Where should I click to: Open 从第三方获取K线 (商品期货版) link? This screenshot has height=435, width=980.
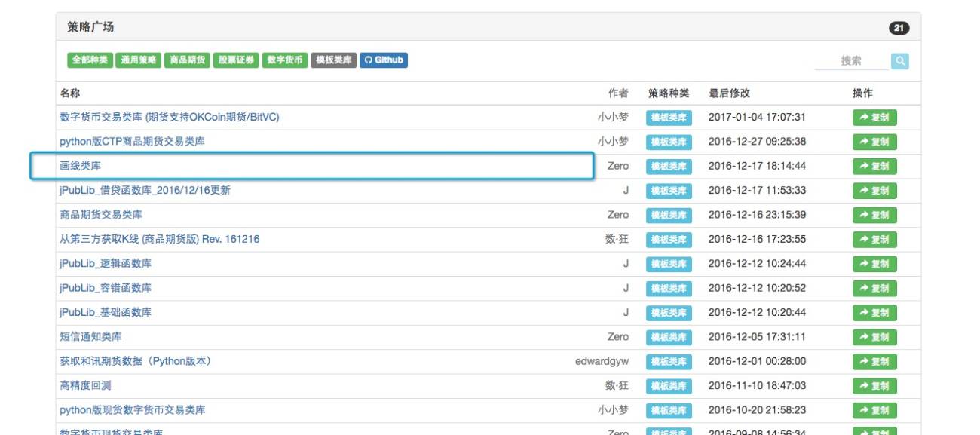(x=160, y=239)
